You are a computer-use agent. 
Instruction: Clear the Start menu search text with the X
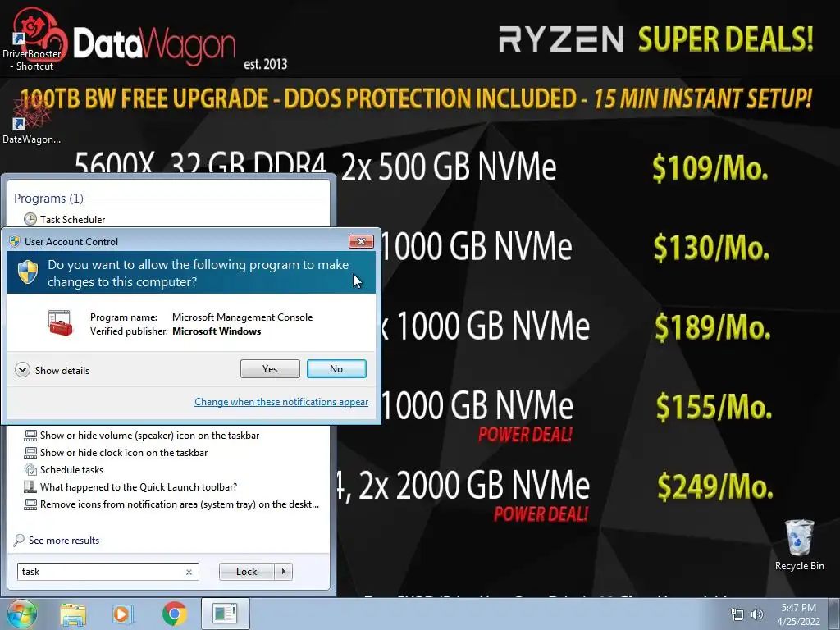click(x=189, y=572)
